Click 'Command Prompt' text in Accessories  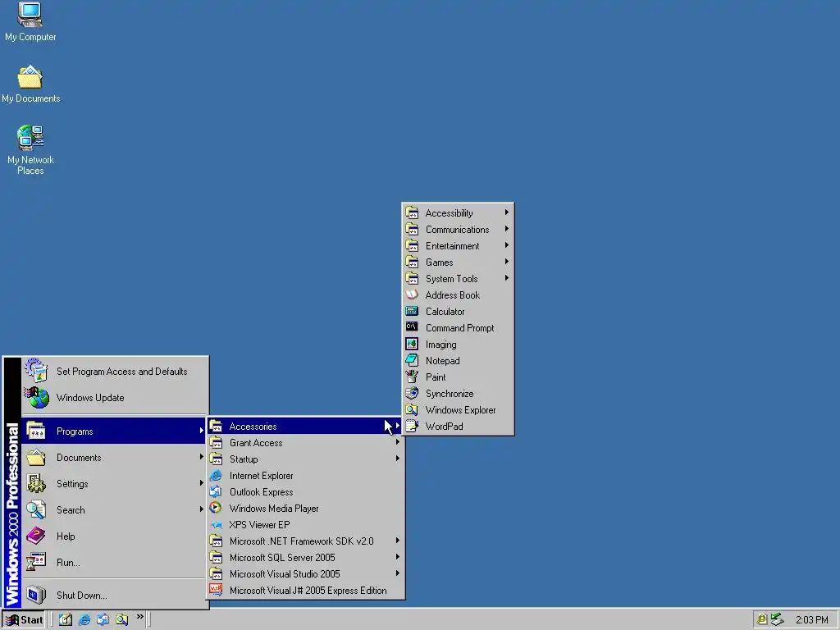[x=459, y=328]
